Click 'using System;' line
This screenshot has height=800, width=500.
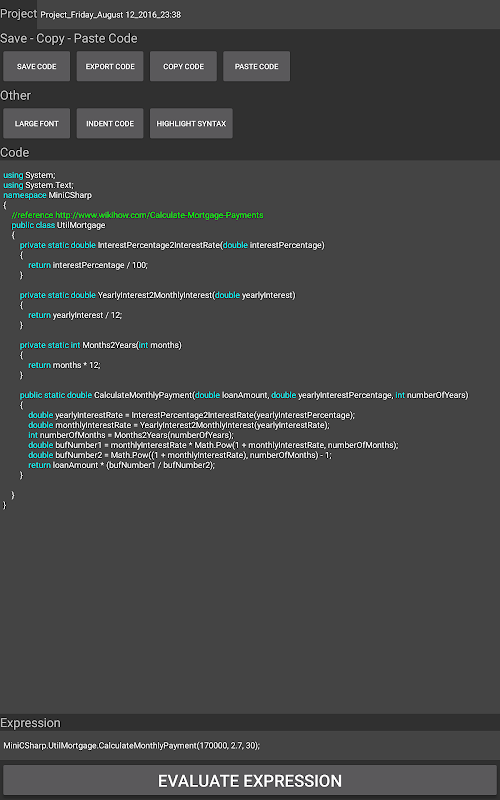coord(29,175)
